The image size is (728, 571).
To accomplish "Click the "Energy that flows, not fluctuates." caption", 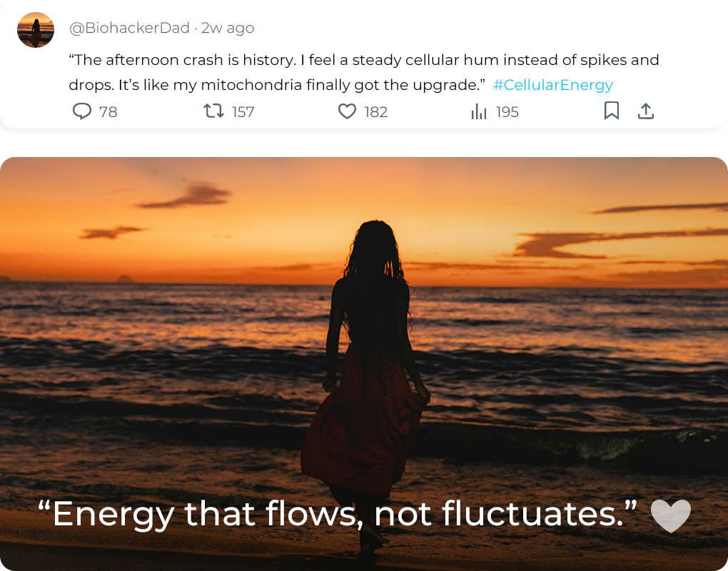I will click(x=337, y=514).
